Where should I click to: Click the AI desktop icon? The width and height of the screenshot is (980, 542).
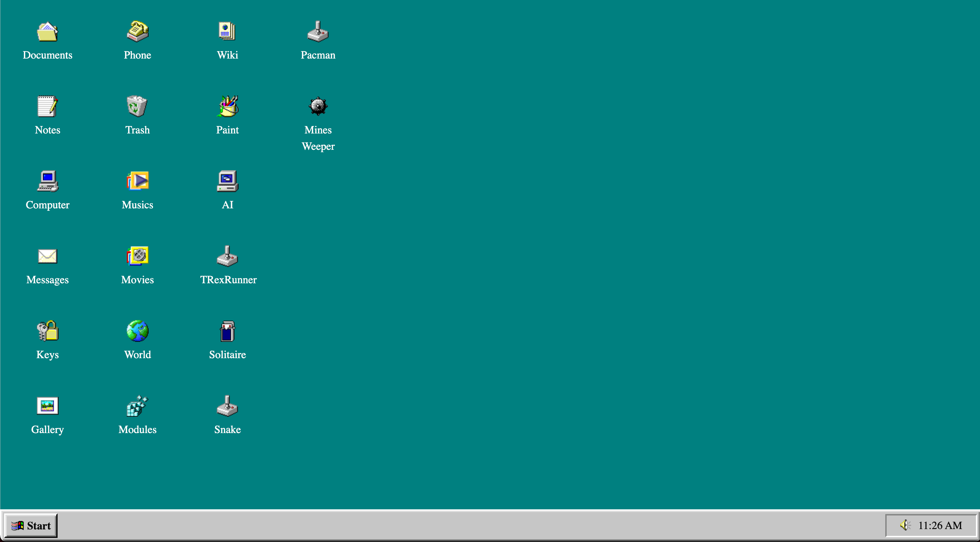(x=227, y=181)
